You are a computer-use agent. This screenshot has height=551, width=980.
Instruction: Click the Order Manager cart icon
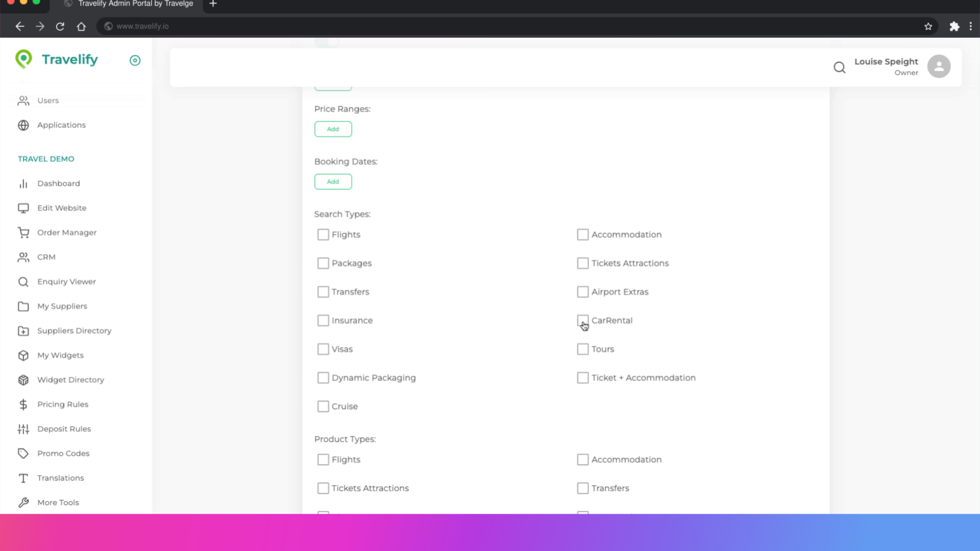pos(23,233)
